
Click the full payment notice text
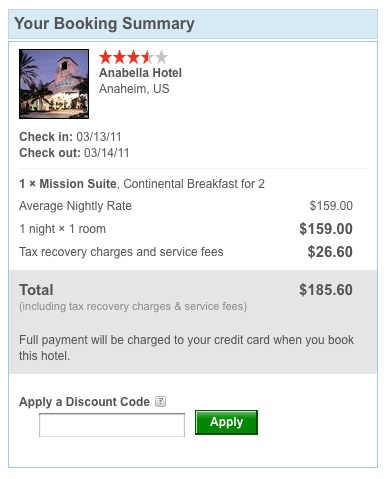186,348
